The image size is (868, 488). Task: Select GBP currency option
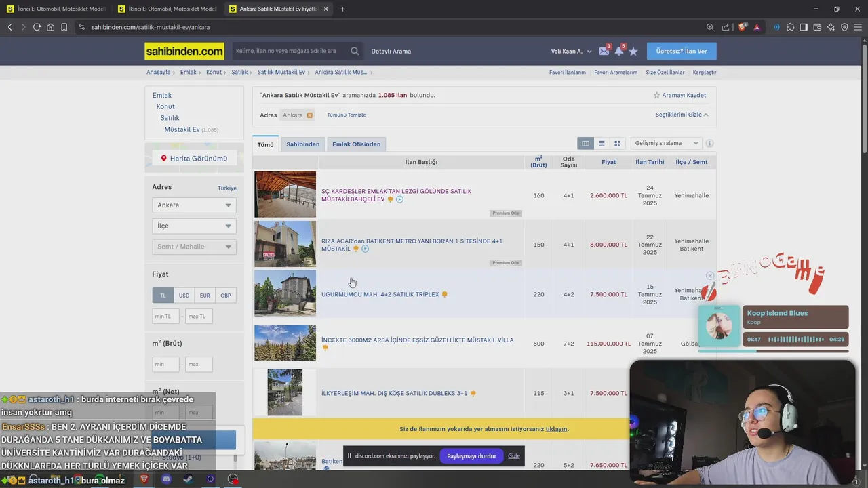[x=226, y=296]
